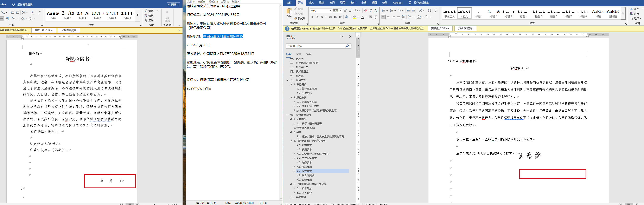644x205 pixels.
Task: Click 获取正版 Office in right Word window
Action: tap(440, 28)
